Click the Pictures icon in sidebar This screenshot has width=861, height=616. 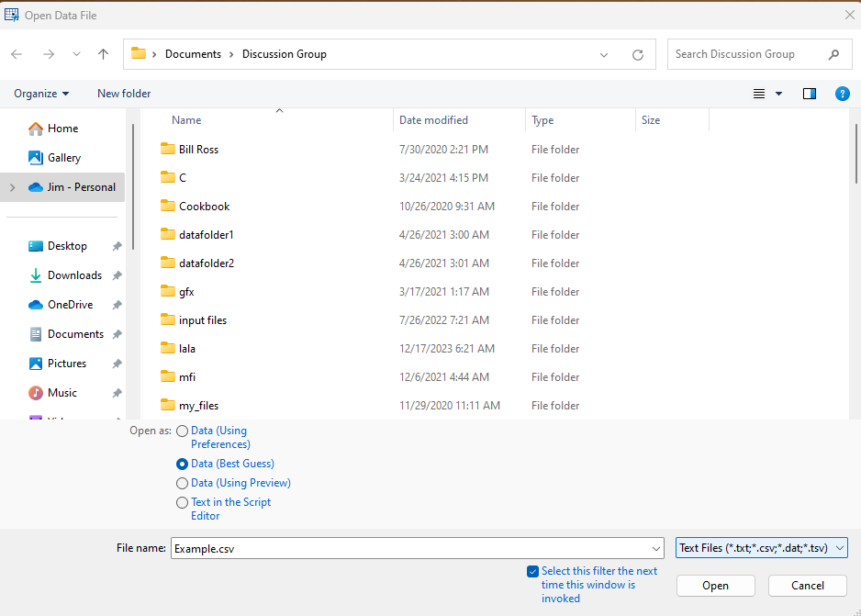coord(36,364)
